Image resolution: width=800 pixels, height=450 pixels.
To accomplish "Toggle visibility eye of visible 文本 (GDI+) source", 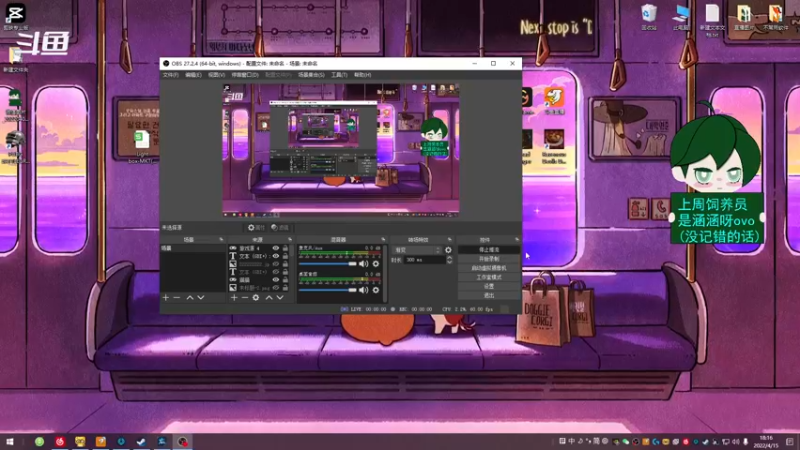I will 276,256.
